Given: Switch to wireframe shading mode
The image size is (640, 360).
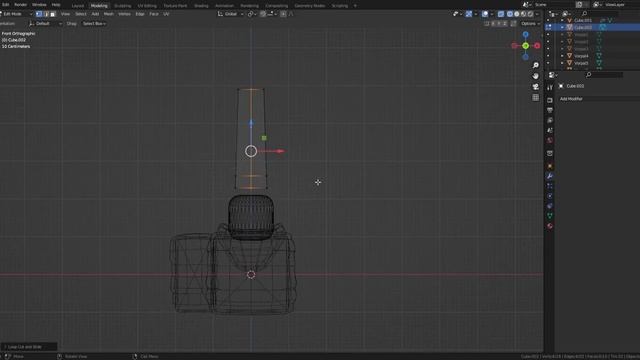Looking at the screenshot, I should [x=510, y=14].
